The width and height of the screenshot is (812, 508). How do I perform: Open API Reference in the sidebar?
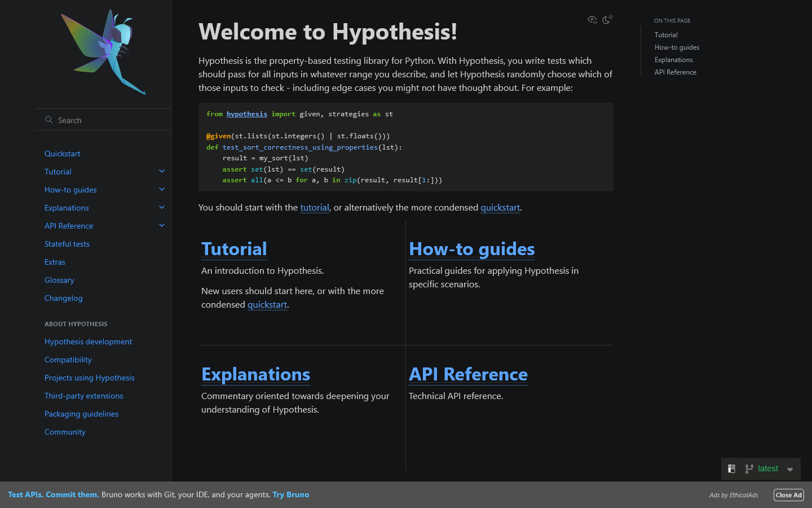(x=69, y=226)
